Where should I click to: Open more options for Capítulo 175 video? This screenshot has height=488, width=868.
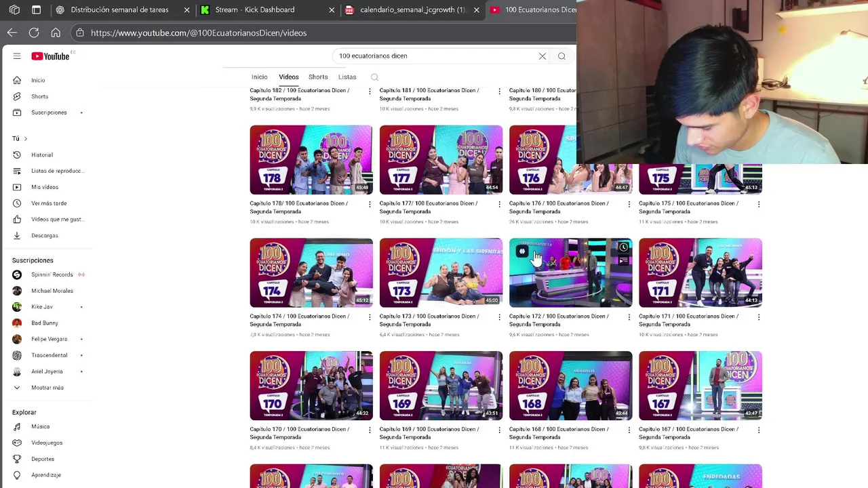tap(758, 204)
